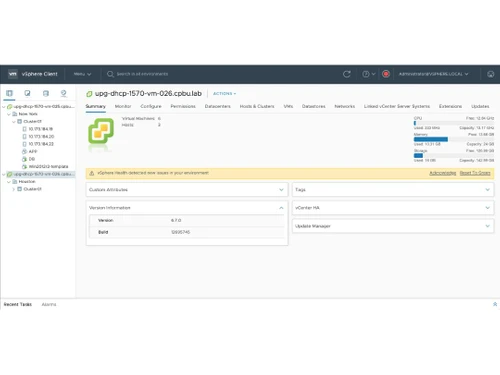Screen dimensions: 500x375
Task: Click the Storage usage bar
Action: pos(454,155)
